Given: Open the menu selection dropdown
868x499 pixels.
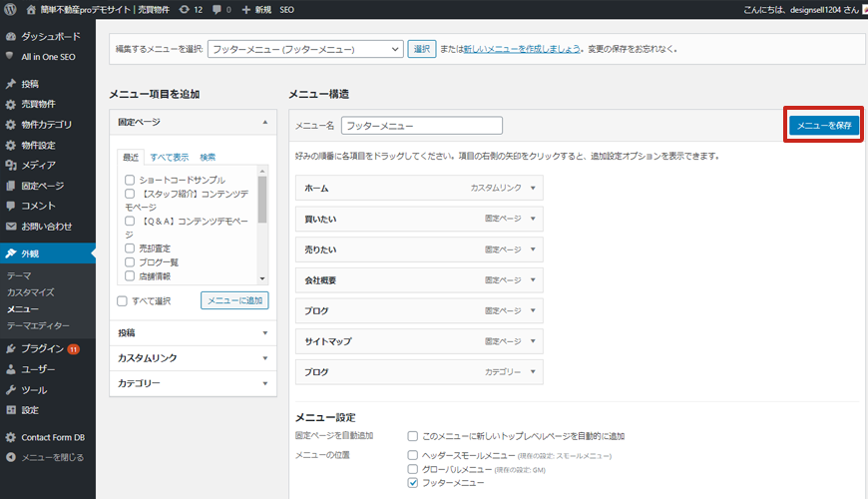Looking at the screenshot, I should [x=306, y=49].
